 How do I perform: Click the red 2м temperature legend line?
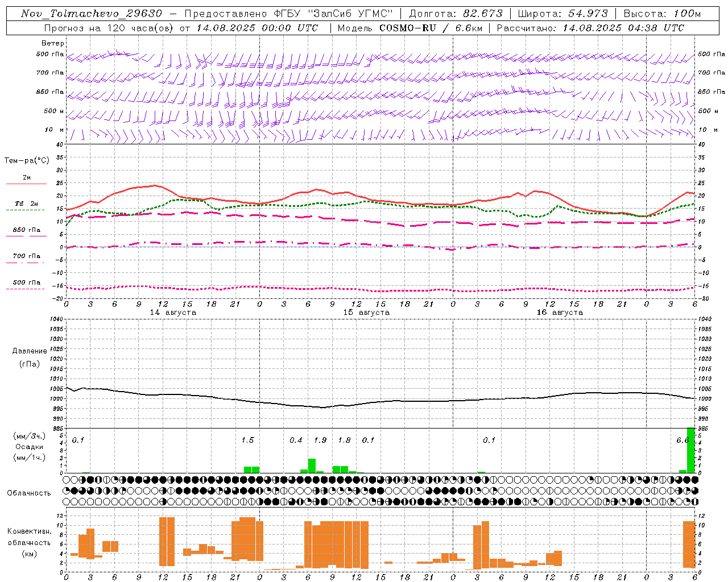(26, 184)
